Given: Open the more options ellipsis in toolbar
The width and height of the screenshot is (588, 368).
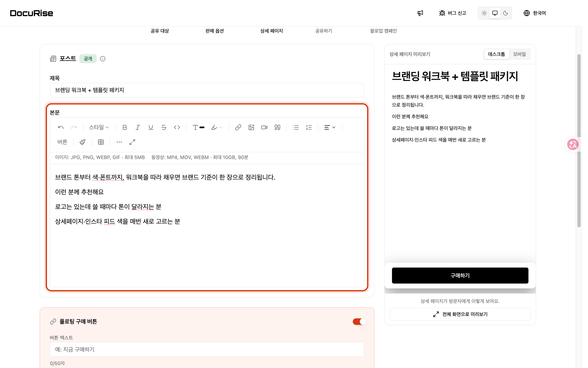Looking at the screenshot, I should point(119,142).
